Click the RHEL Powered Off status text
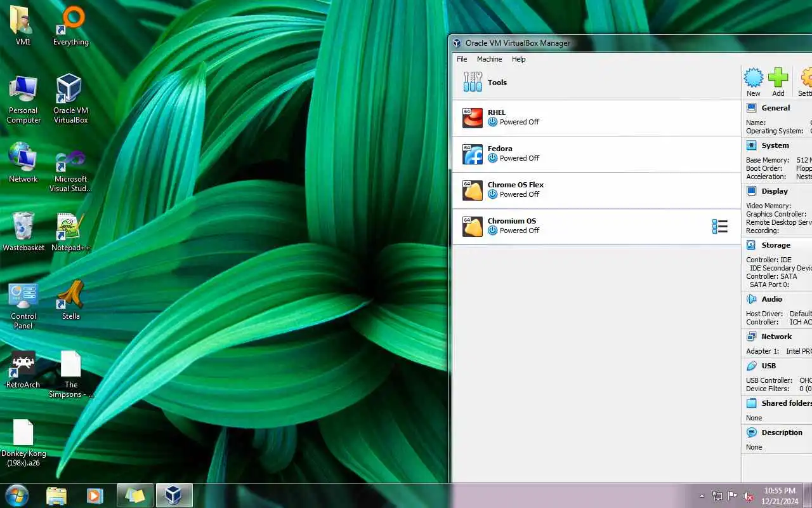 pos(520,122)
